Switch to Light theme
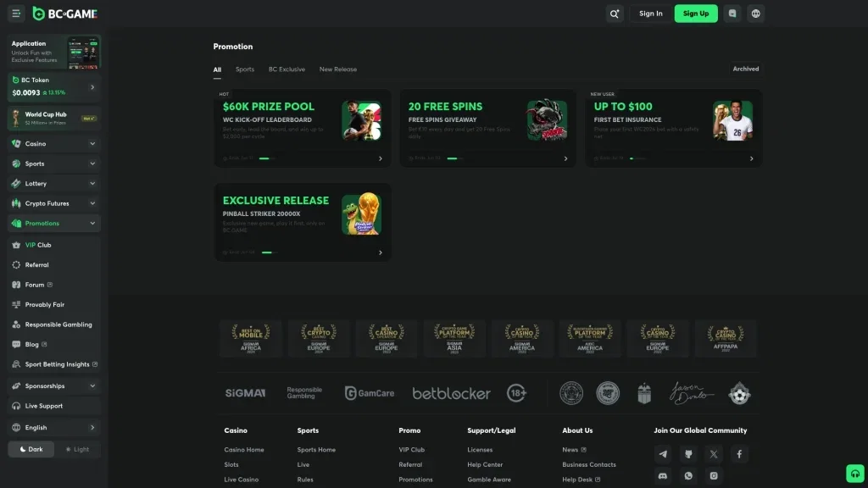The height and width of the screenshot is (488, 868). coord(77,449)
